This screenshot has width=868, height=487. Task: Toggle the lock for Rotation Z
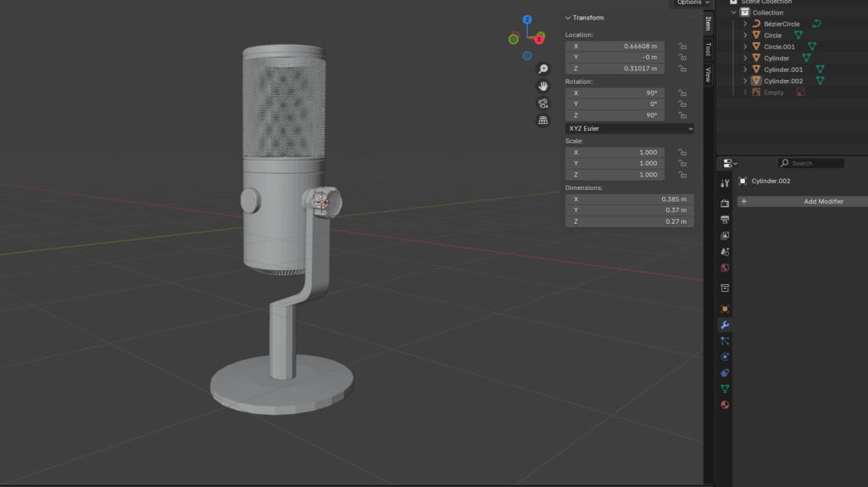(x=682, y=115)
